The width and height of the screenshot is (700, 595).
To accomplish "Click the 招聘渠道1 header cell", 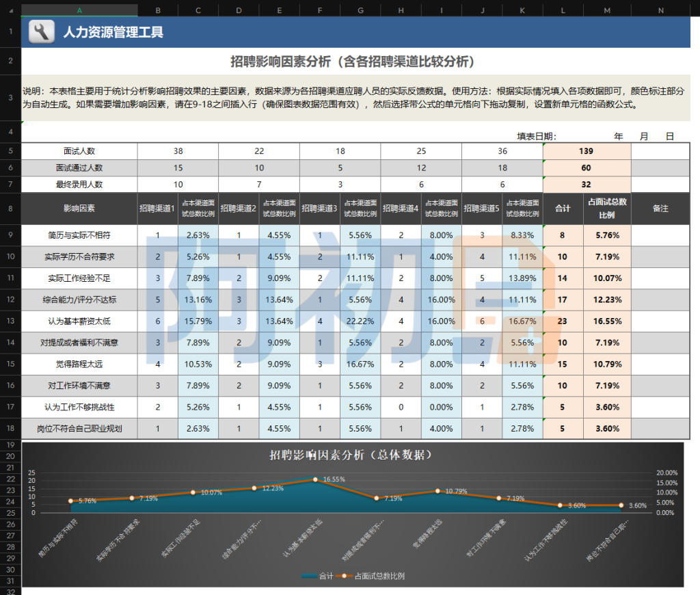I will point(158,209).
